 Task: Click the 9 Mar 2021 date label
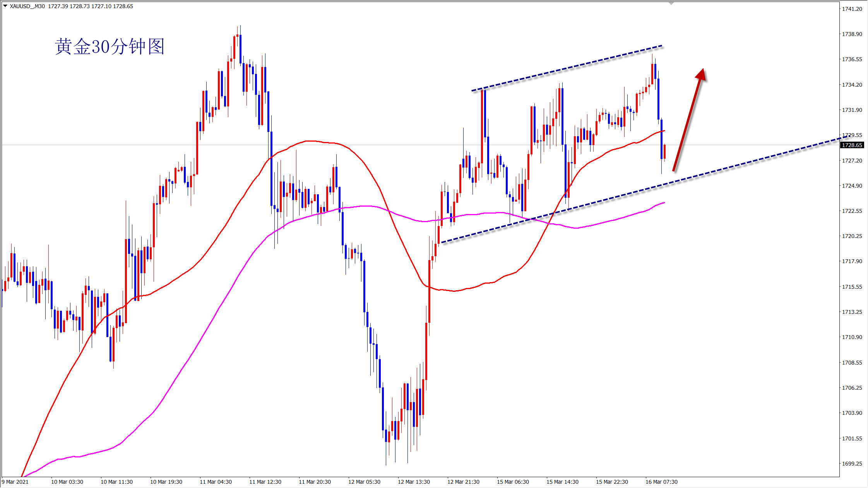[x=15, y=482]
